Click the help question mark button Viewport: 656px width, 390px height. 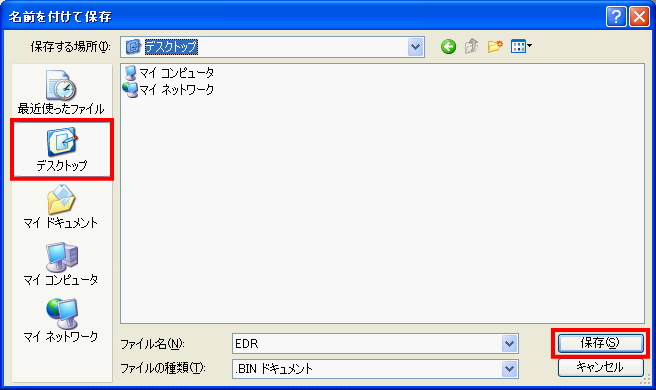pos(616,17)
